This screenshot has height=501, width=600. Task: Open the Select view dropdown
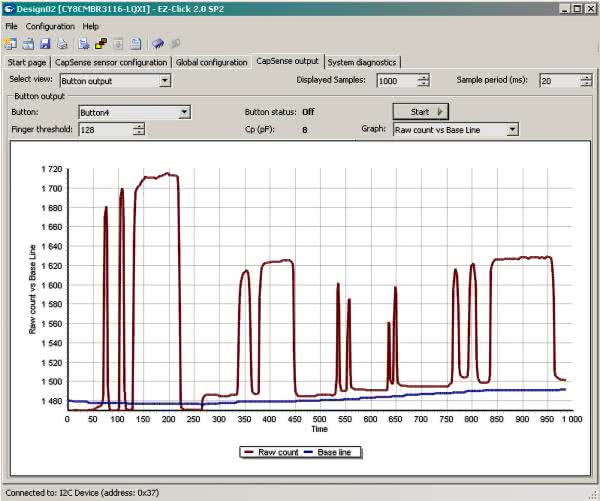tap(164, 81)
